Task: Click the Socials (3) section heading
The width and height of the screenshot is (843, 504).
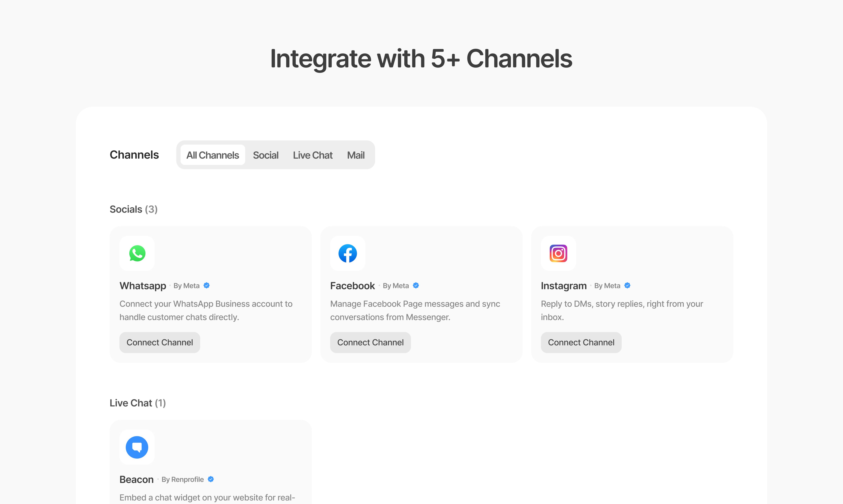Action: coord(133,209)
